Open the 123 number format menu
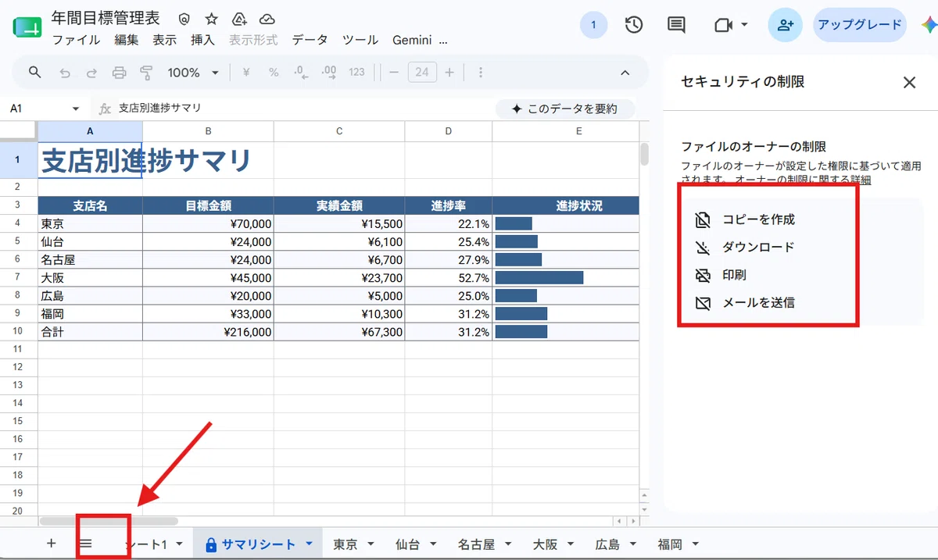This screenshot has width=938, height=560. [357, 73]
